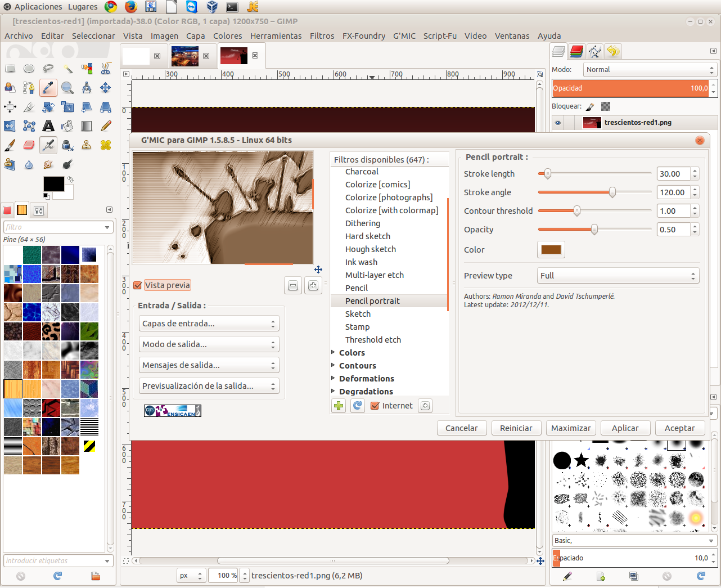Refresh the G'MIC filter list
The height and width of the screenshot is (588, 721).
358,406
